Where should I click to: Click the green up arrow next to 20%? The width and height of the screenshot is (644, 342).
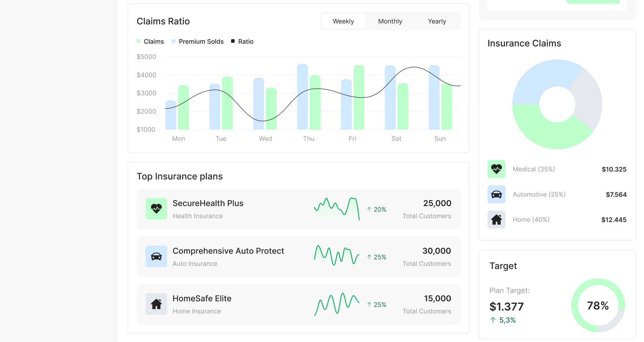click(x=369, y=209)
